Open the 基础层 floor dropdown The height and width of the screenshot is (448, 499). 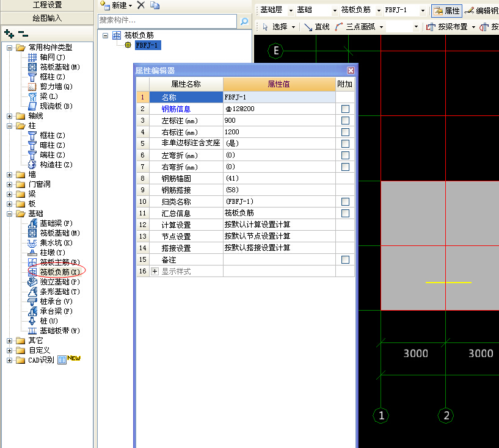pos(291,10)
